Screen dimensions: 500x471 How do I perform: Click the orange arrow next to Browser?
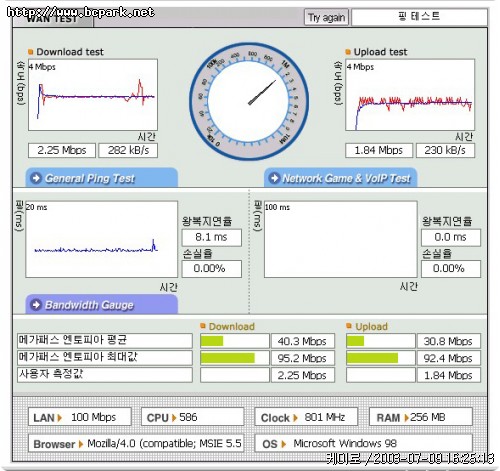point(80,444)
